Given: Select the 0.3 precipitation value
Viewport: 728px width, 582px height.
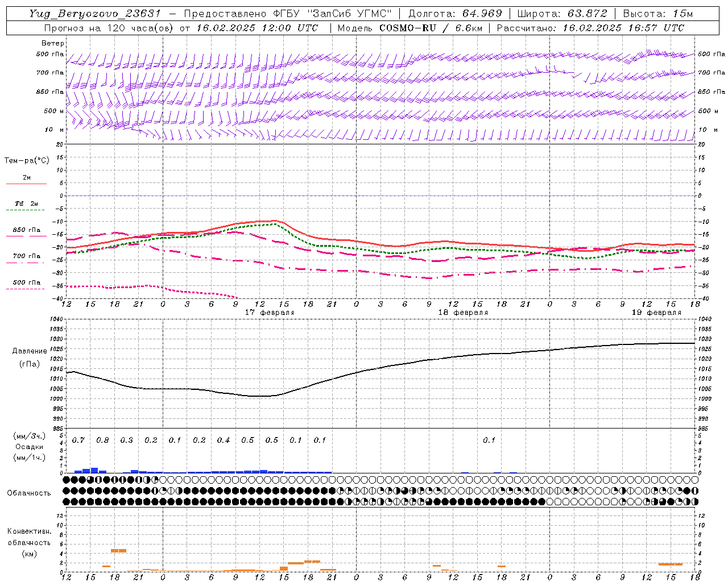Looking at the screenshot, I should (127, 440).
